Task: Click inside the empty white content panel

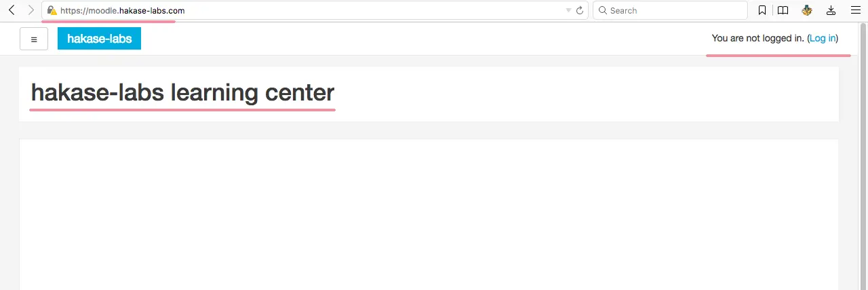Action: point(429,214)
